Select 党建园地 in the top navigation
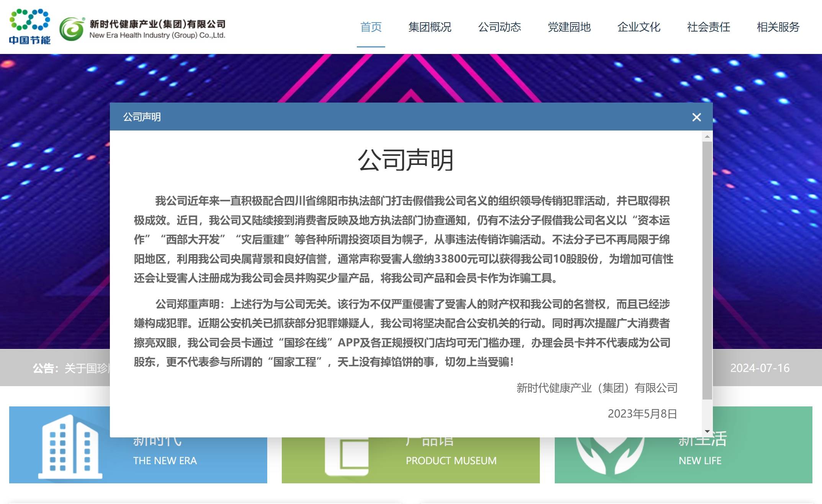Image resolution: width=822 pixels, height=504 pixels. coord(569,27)
